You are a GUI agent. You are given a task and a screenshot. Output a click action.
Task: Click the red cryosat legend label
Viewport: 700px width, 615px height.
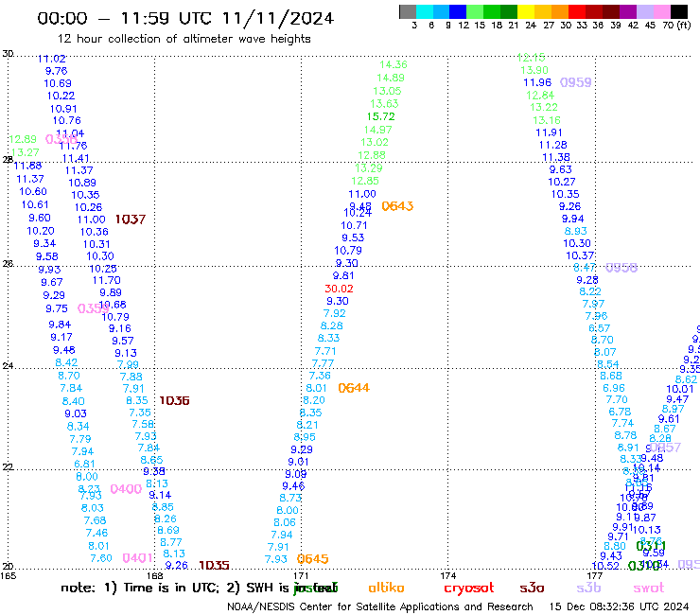pos(469,589)
